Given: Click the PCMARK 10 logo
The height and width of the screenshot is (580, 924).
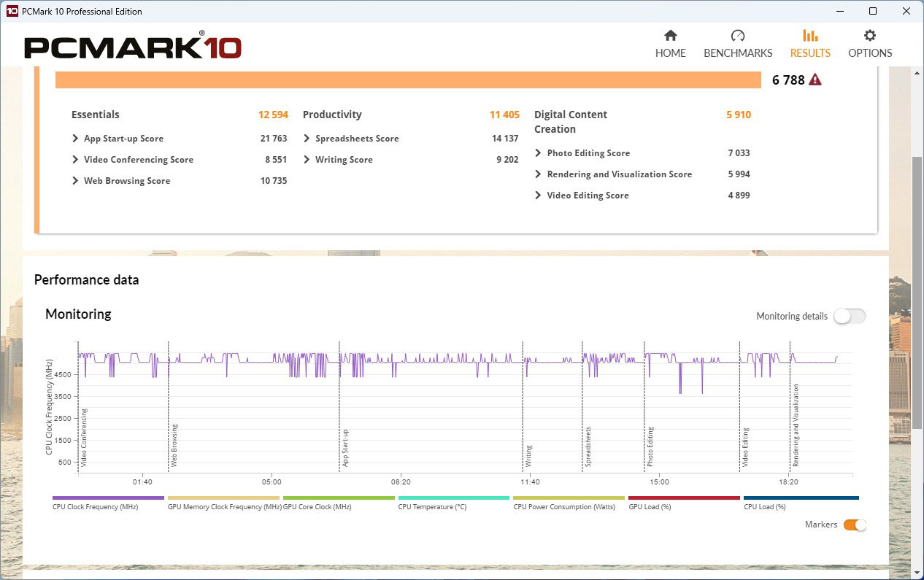Looking at the screenshot, I should point(133,46).
